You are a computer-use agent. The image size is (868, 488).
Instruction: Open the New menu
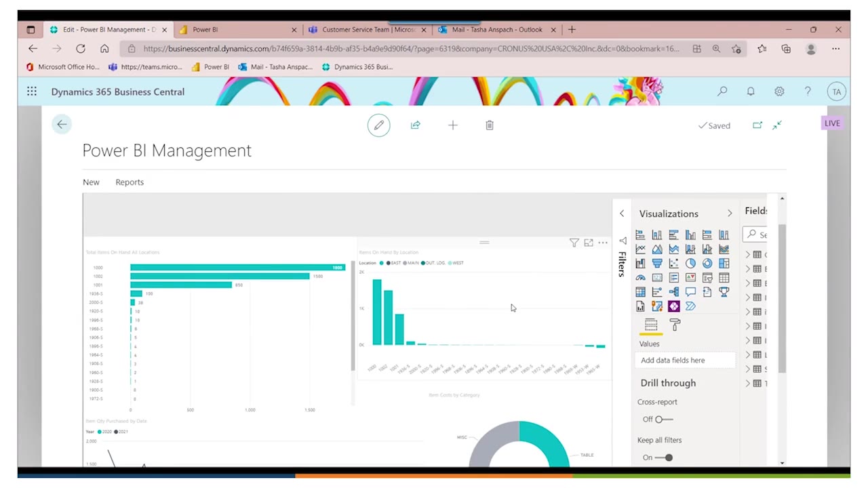pyautogui.click(x=91, y=182)
